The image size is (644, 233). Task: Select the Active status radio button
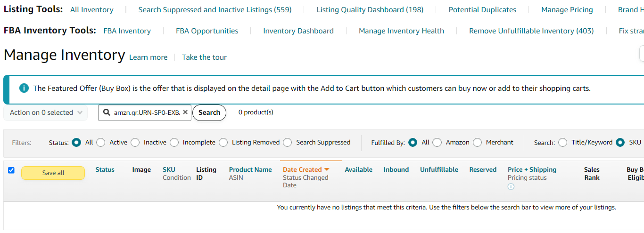tap(100, 143)
